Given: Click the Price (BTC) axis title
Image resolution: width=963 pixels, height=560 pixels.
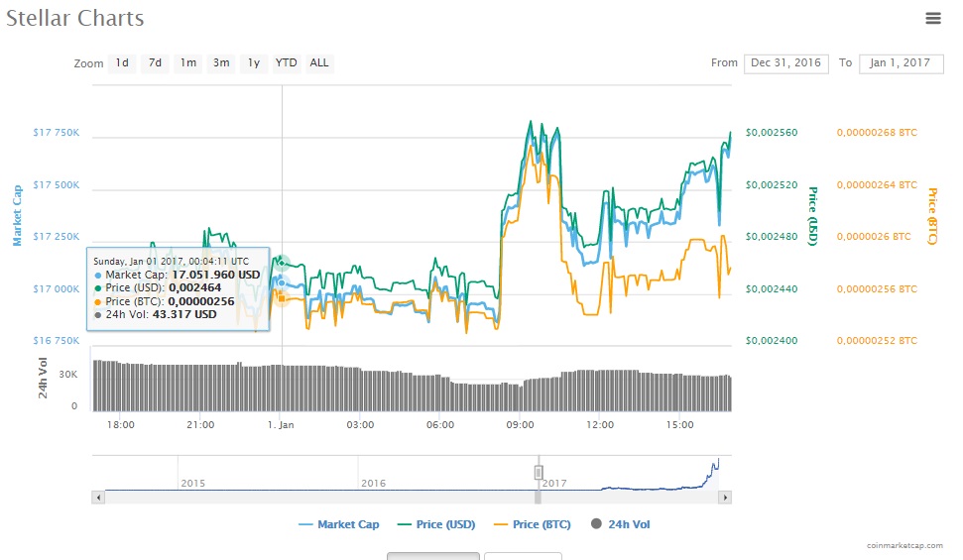Looking at the screenshot, I should point(932,216).
